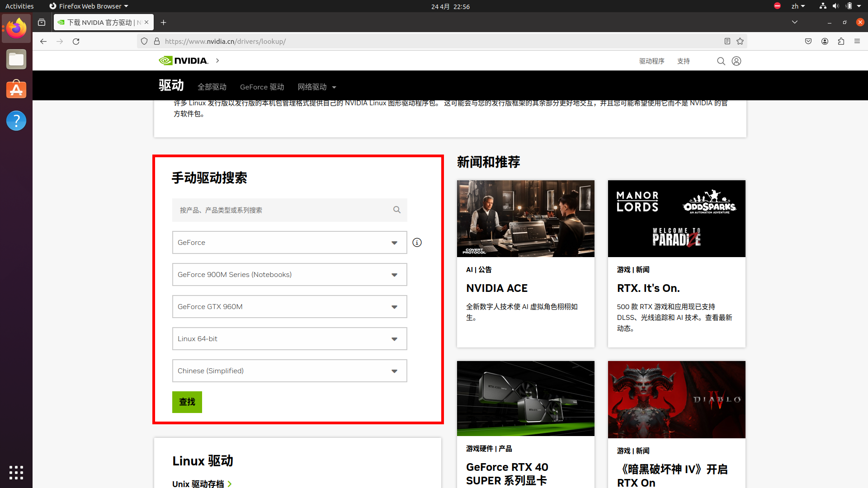Open the NVIDIA account profile icon
Image resolution: width=868 pixels, height=488 pixels.
(736, 61)
